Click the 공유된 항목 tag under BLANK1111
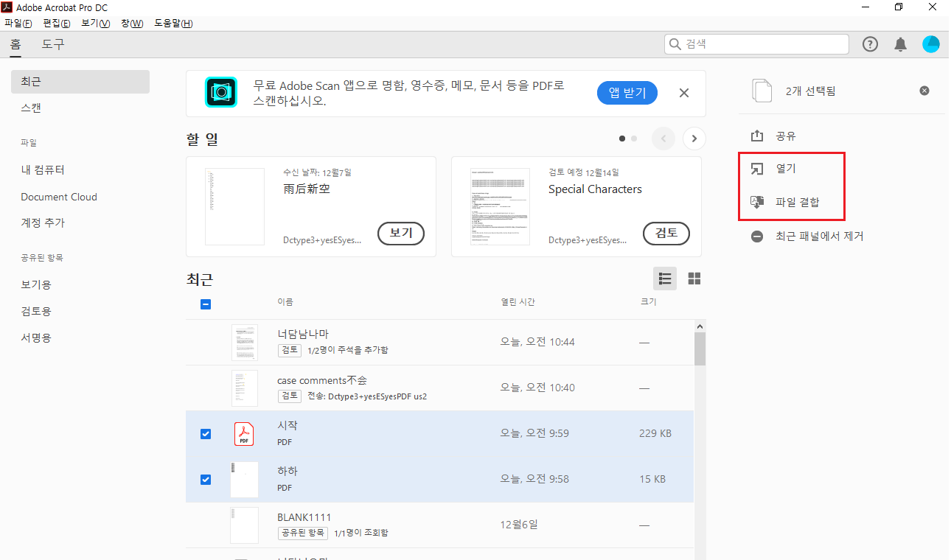 coord(303,533)
